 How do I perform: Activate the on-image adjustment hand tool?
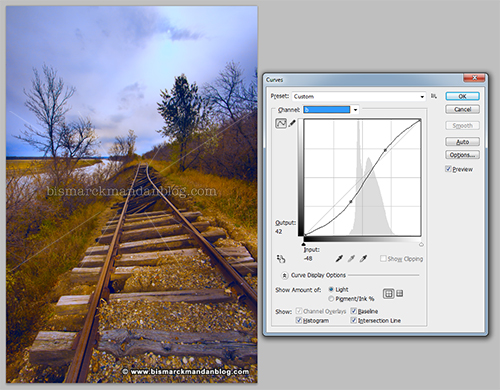(281, 259)
